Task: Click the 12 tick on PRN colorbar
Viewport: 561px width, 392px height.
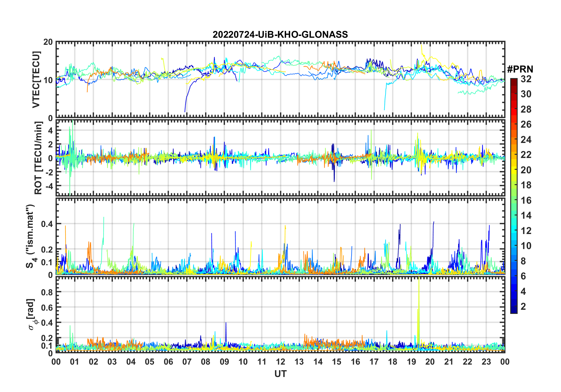Action: point(526,231)
